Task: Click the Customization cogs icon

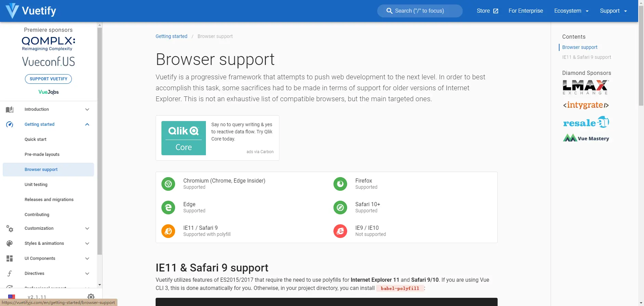Action: (x=10, y=228)
